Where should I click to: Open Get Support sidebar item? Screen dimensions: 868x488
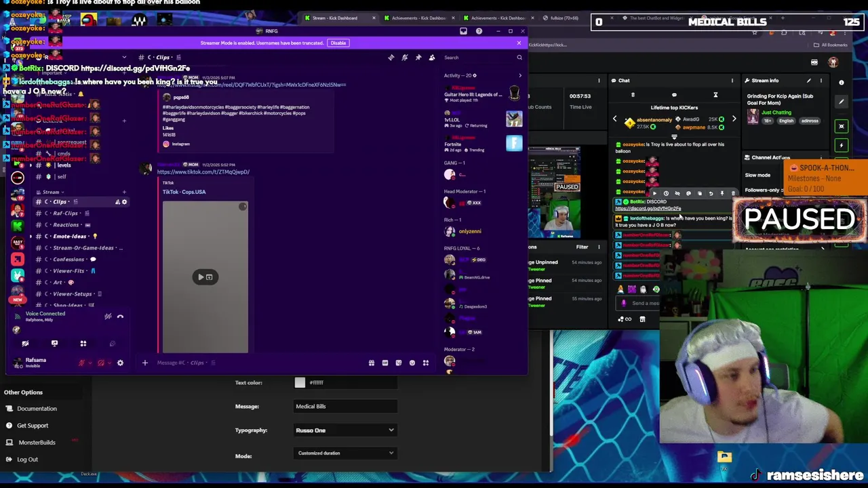33,426
